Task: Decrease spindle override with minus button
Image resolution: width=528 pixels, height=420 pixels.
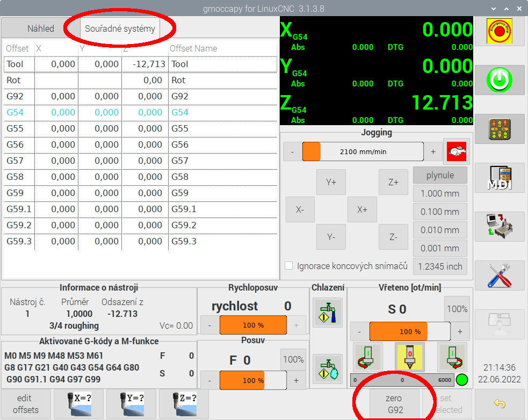Action: tap(359, 332)
